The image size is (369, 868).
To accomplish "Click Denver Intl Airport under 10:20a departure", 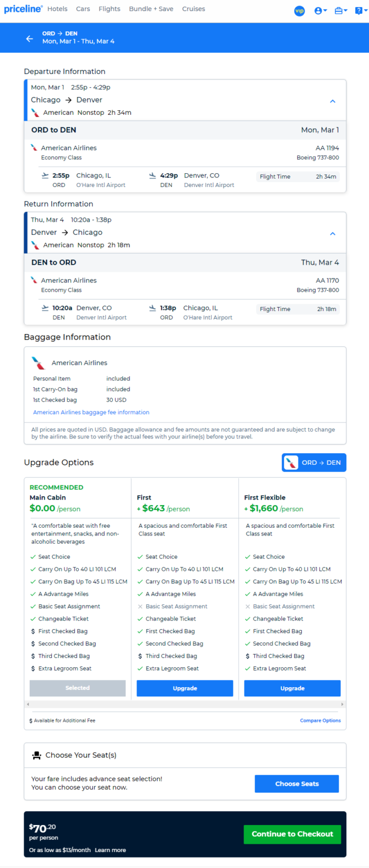I will (101, 318).
